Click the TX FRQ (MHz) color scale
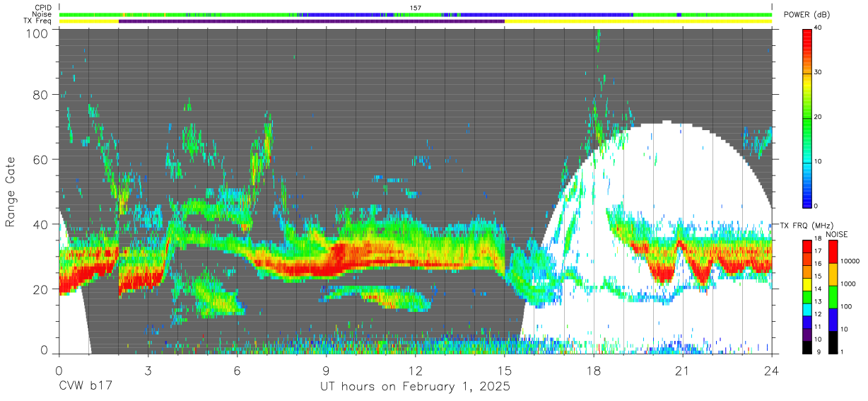The height and width of the screenshot is (401, 868). (x=807, y=296)
